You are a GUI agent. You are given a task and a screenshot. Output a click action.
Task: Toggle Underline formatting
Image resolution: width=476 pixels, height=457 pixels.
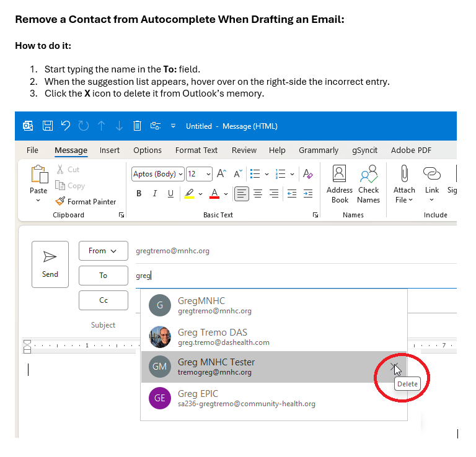pos(170,194)
